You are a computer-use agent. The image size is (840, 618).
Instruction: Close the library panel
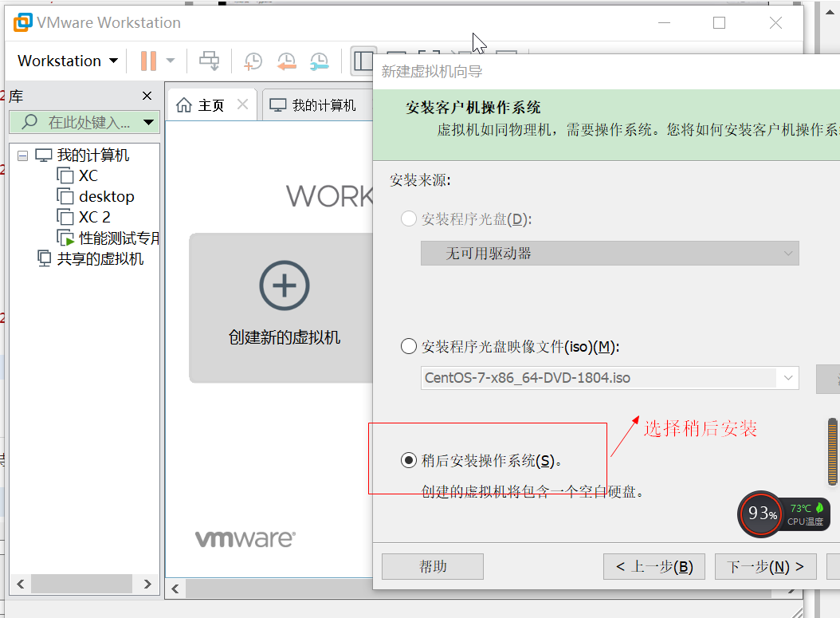click(147, 96)
